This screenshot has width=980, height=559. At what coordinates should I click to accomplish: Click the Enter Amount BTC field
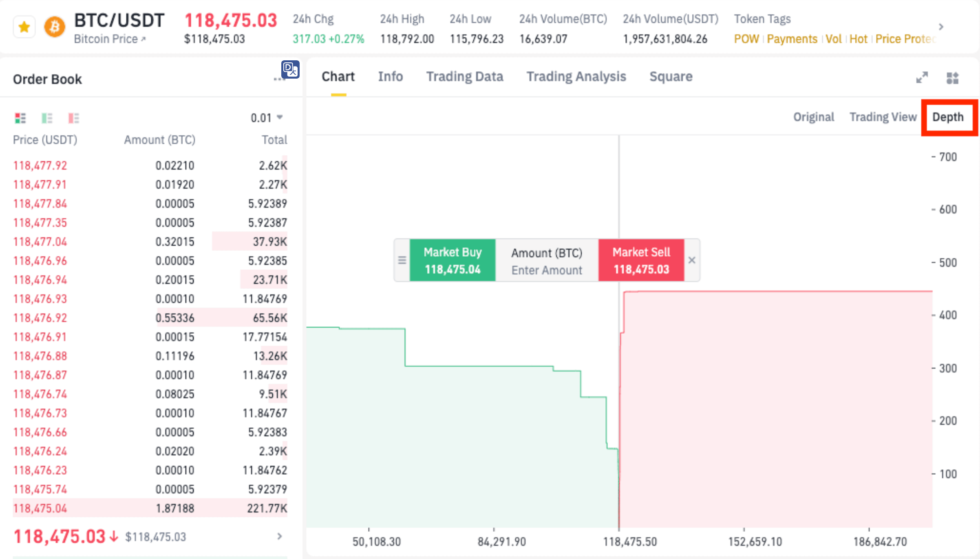547,270
